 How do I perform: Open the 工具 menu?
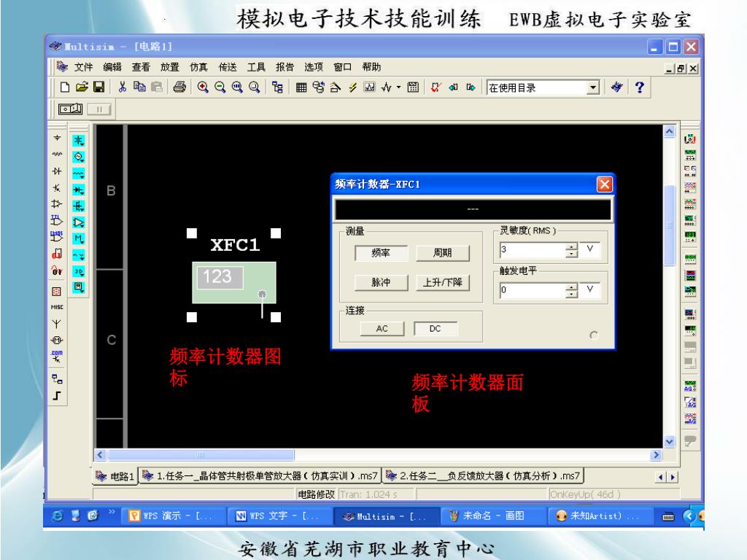[x=256, y=67]
